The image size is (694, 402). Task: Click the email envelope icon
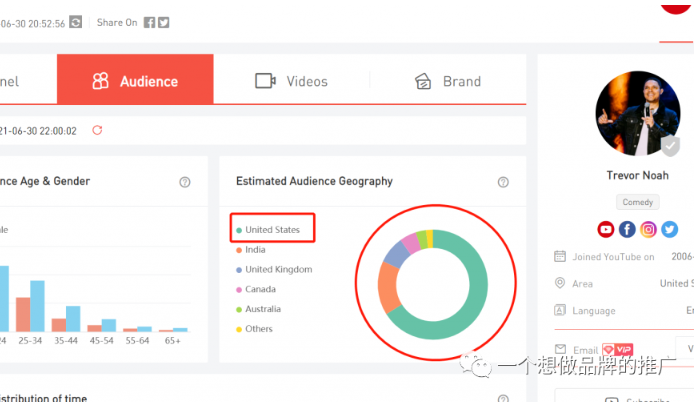560,349
